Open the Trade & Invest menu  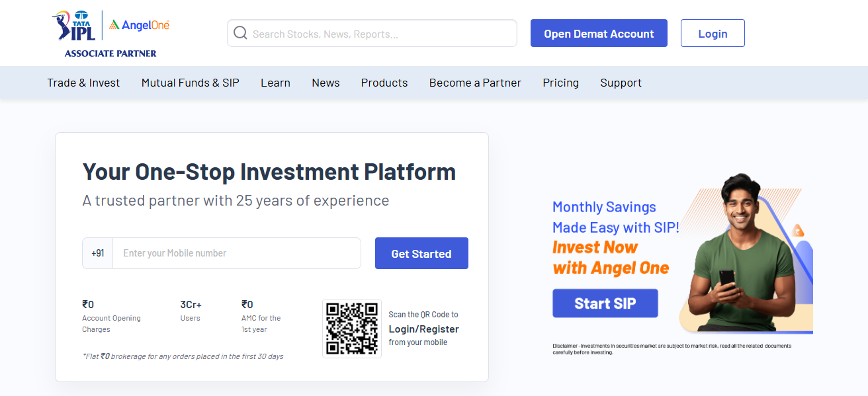(x=83, y=83)
